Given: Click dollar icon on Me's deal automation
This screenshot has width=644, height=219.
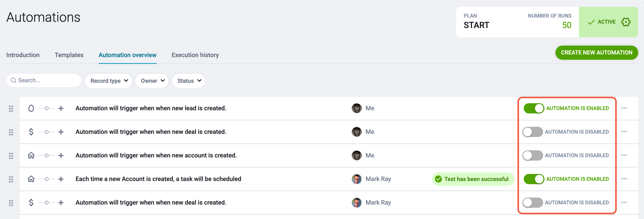Looking at the screenshot, I should [31, 132].
